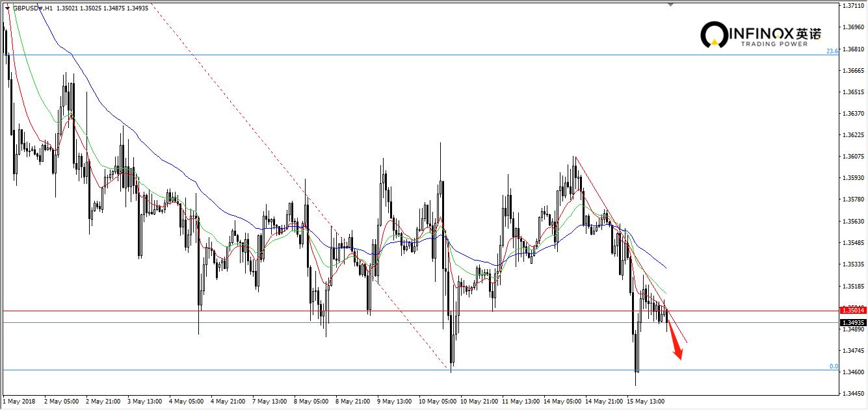Click the 10 May 21:00 time label
The width and height of the screenshot is (868, 410).
coord(479,402)
